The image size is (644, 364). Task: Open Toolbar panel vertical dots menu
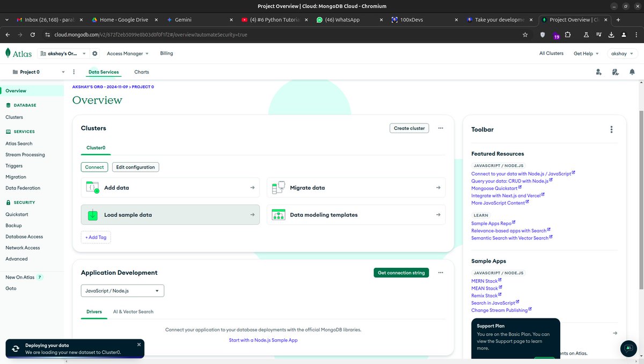tap(611, 129)
